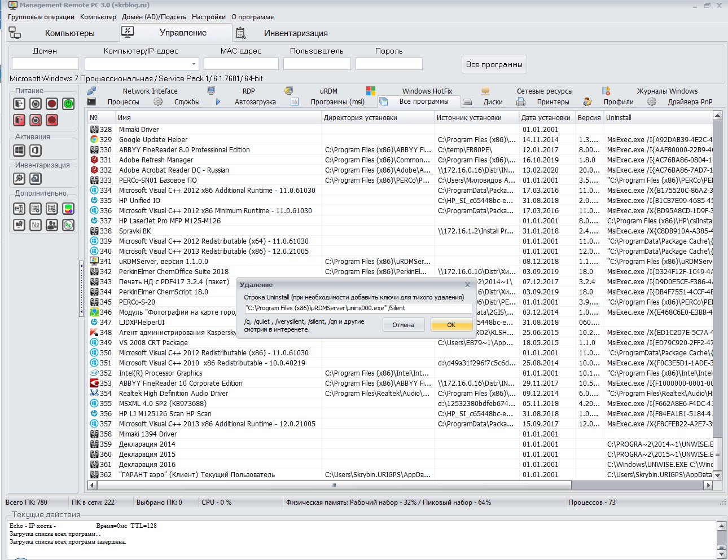Select the Realtek High Definition Audio Driver row
The height and width of the screenshot is (560, 728).
click(x=400, y=394)
